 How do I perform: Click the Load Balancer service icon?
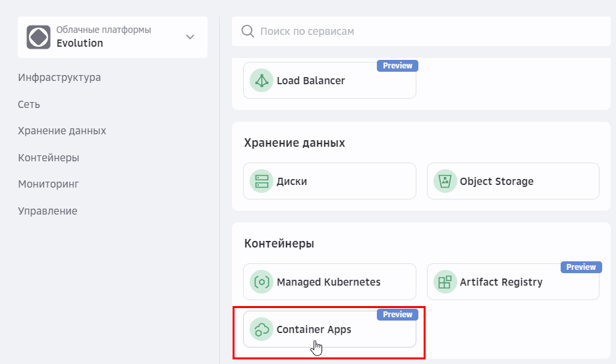tap(262, 81)
